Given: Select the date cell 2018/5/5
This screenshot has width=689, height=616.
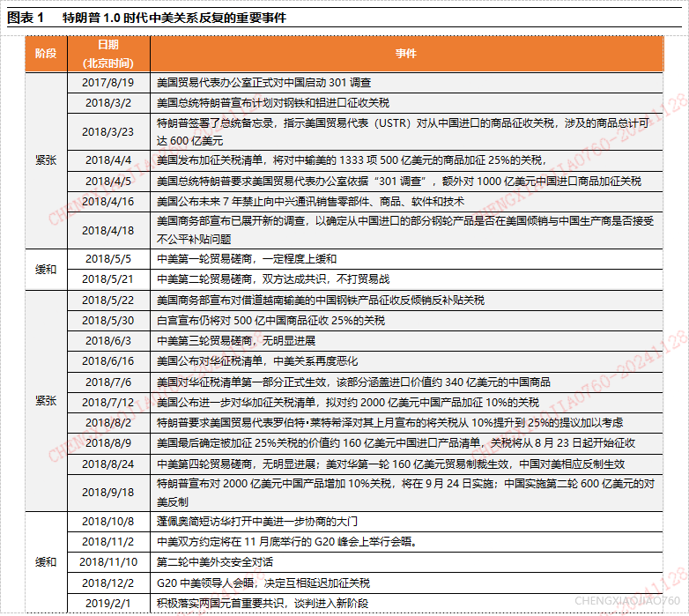Looking at the screenshot, I should click(108, 259).
